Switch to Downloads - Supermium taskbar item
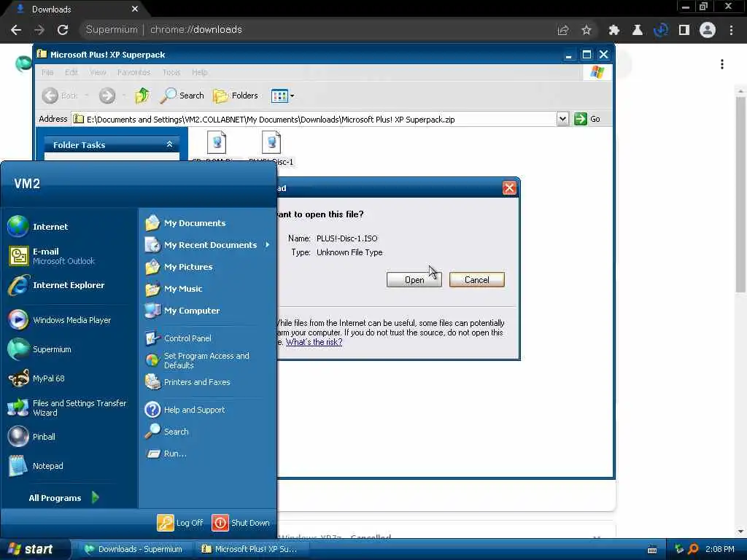The height and width of the screenshot is (560, 747). (134, 549)
